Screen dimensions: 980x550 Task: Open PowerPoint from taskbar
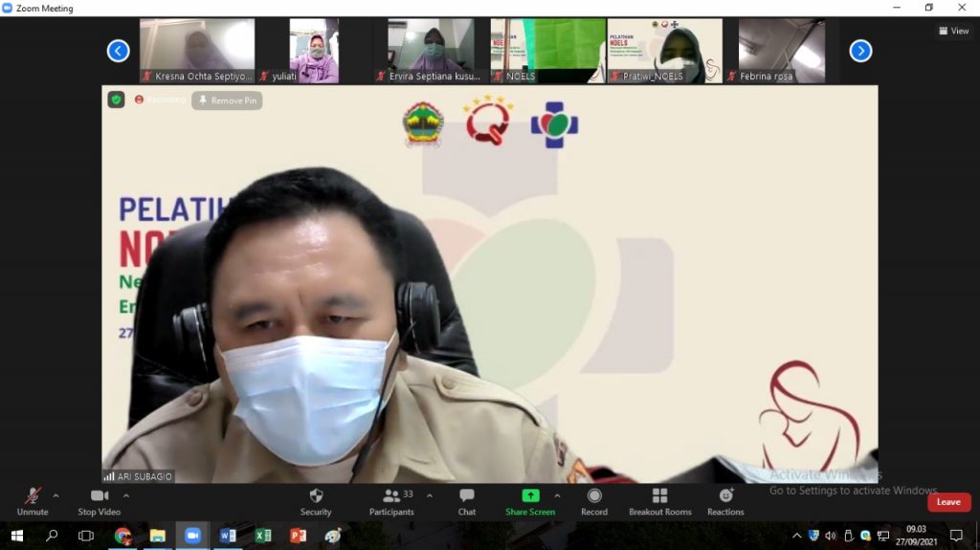[299, 536]
